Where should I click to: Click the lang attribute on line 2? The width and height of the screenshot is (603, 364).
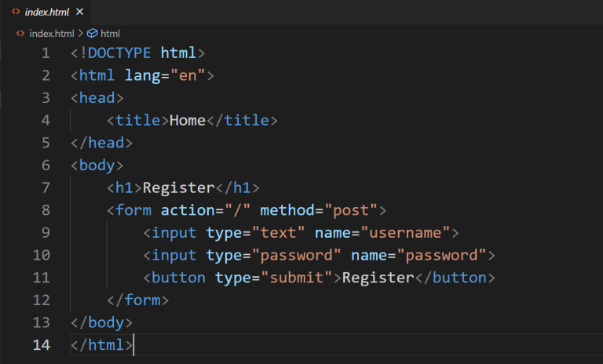click(x=143, y=76)
